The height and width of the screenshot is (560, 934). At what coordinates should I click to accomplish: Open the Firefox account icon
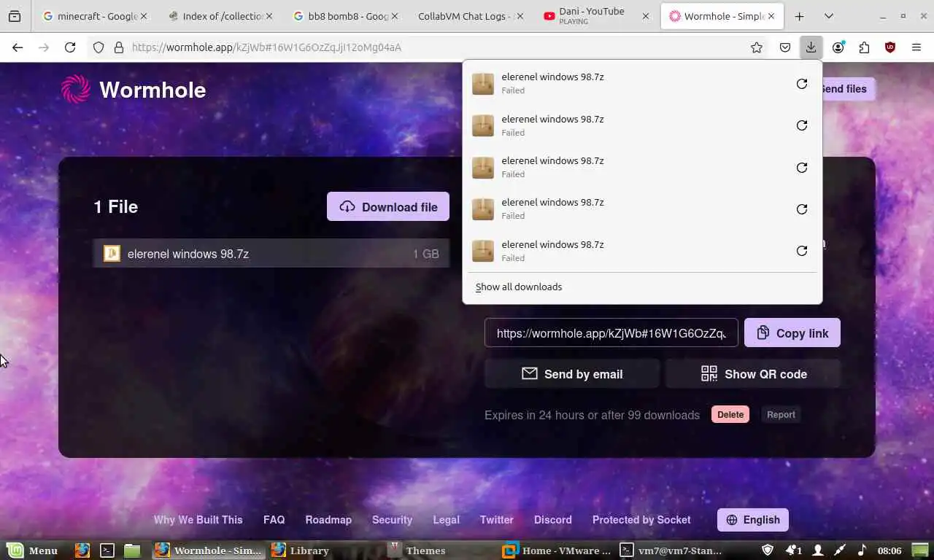point(838,47)
